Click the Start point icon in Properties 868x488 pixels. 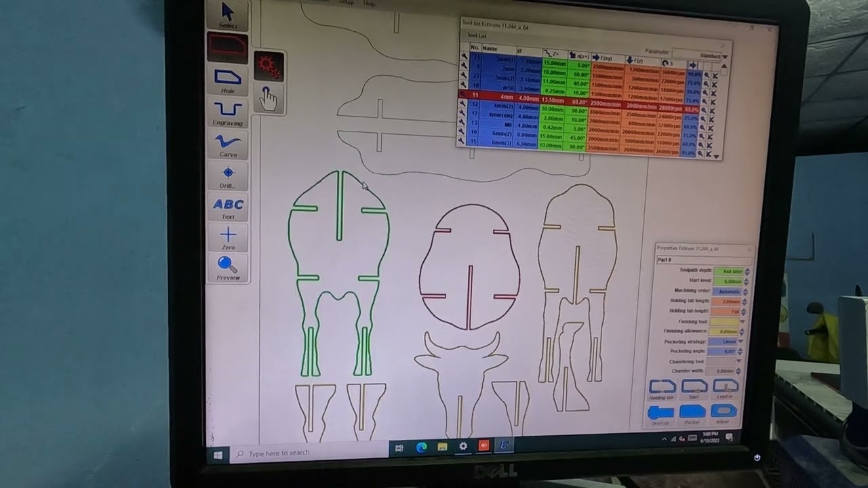(694, 388)
